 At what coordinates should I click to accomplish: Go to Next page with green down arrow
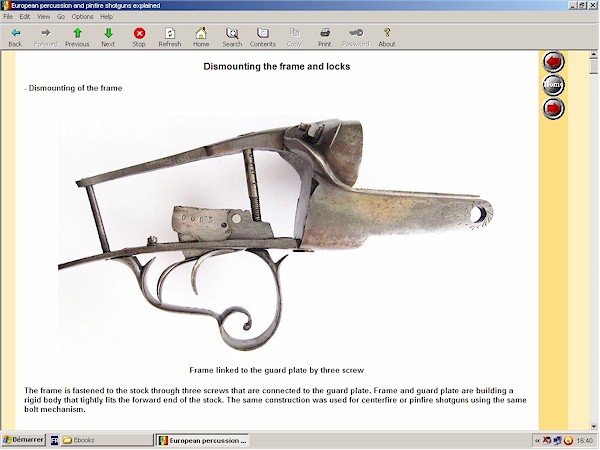(108, 37)
